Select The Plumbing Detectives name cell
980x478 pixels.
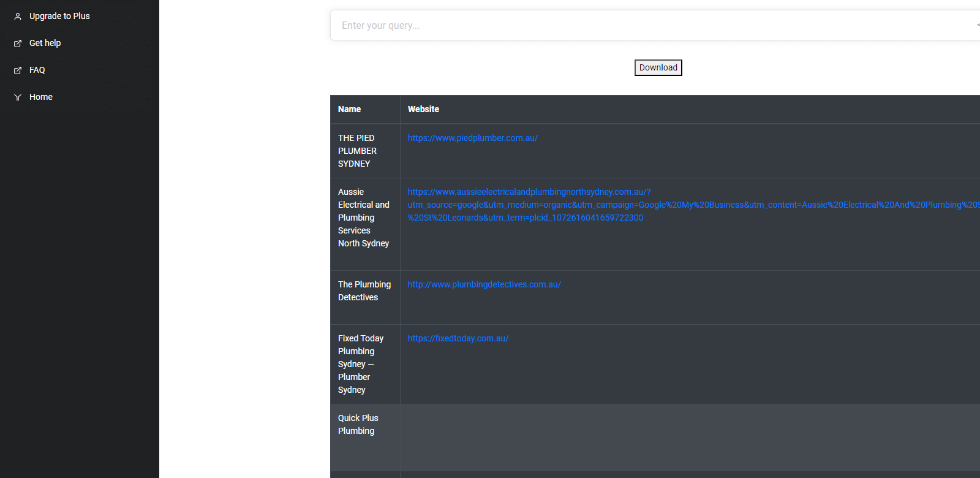pos(364,290)
